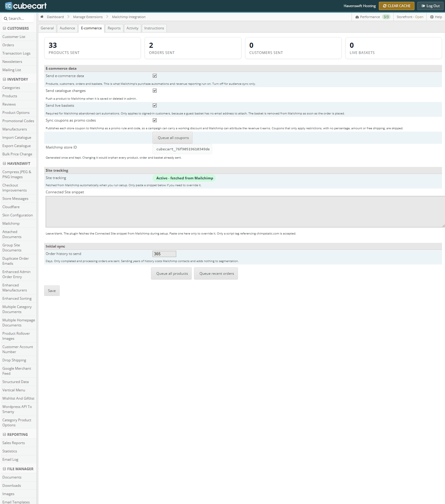Select the E-commerce tab
Image resolution: width=445 pixels, height=504 pixels.
(91, 28)
